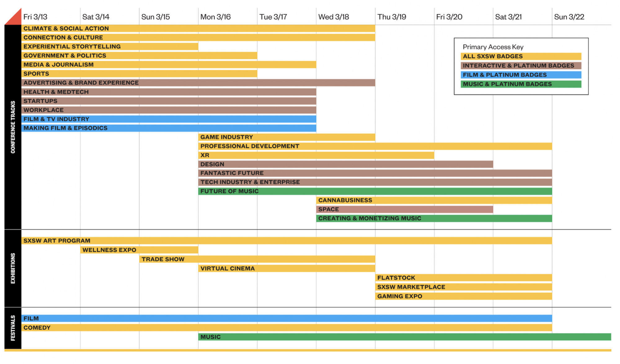Click the Comedy festival bar
The image size is (620, 364).
(x=287, y=328)
